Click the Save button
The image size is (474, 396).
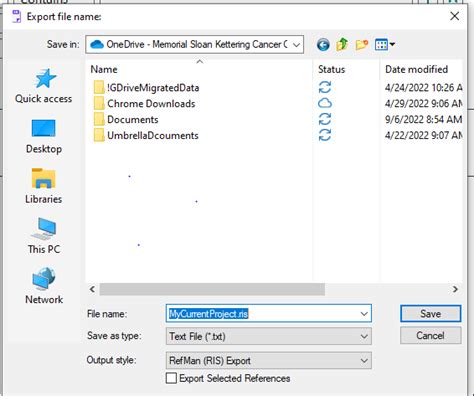(x=431, y=314)
